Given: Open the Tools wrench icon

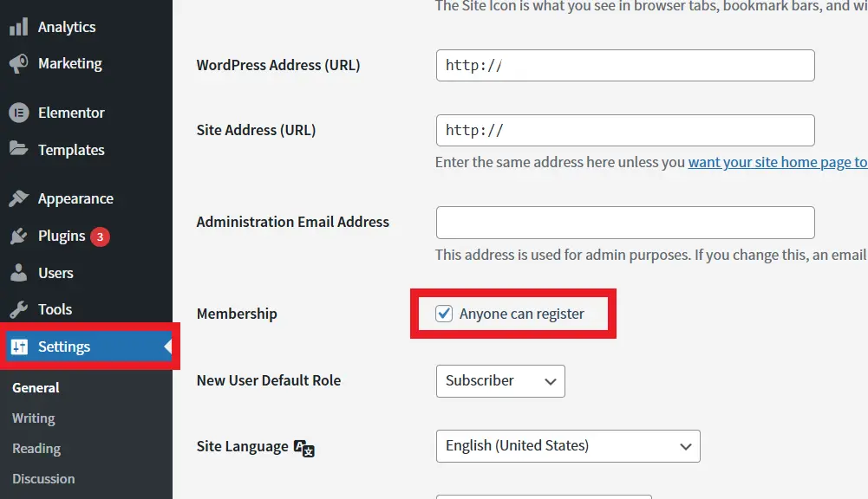Looking at the screenshot, I should point(19,308).
